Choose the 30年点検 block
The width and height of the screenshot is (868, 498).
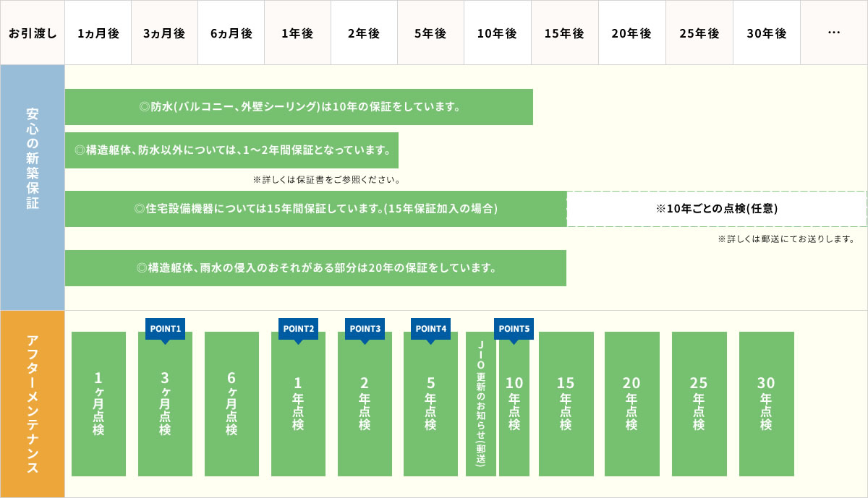(766, 403)
